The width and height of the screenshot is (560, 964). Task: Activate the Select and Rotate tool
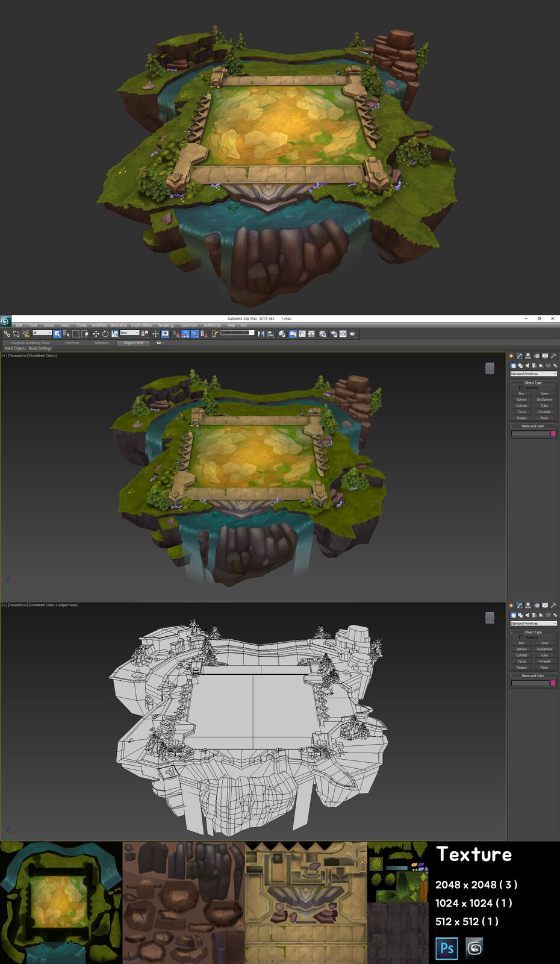(105, 334)
